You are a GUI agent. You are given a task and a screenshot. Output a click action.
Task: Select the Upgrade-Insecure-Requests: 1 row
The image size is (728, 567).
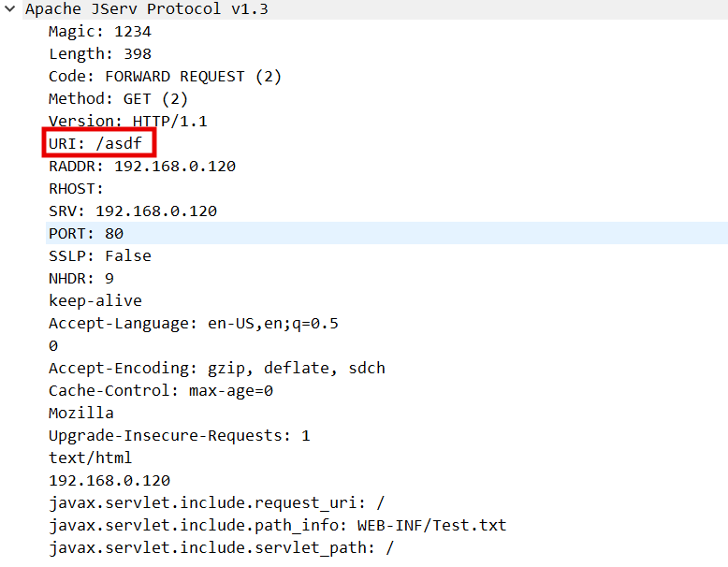(x=179, y=435)
